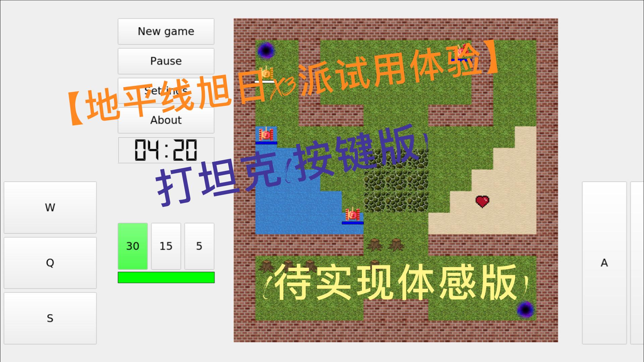644x362 pixels.
Task: Select difficulty option 30
Action: click(133, 245)
